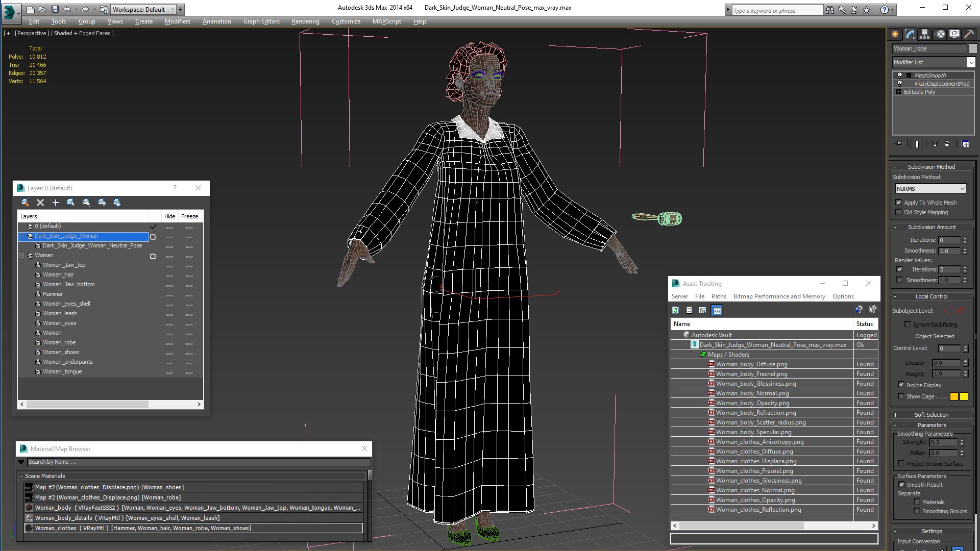This screenshot has height=551, width=980.
Task: Open the Utilities hammer tab
Action: click(x=968, y=34)
